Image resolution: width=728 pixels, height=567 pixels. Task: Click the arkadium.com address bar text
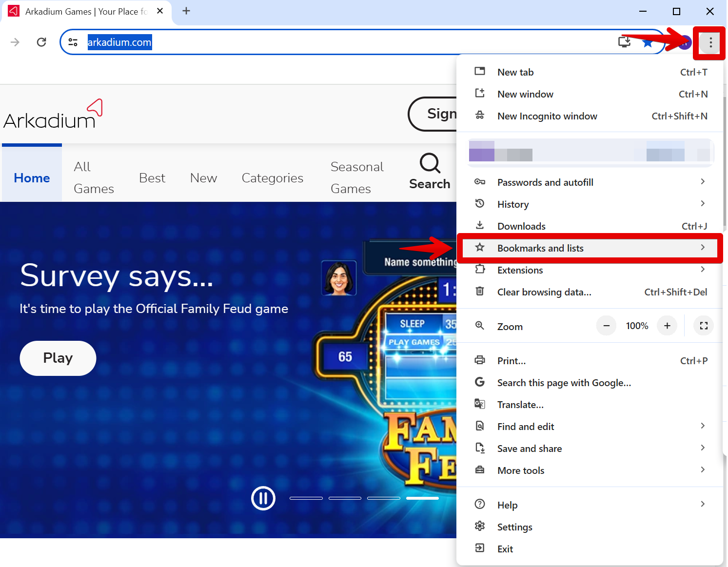[119, 42]
